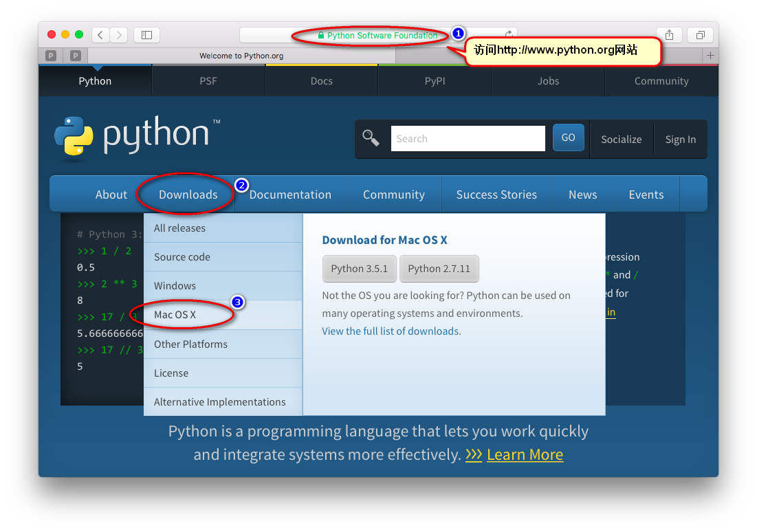The image size is (757, 532).
Task: Open the Community navigation menu
Action: point(393,195)
